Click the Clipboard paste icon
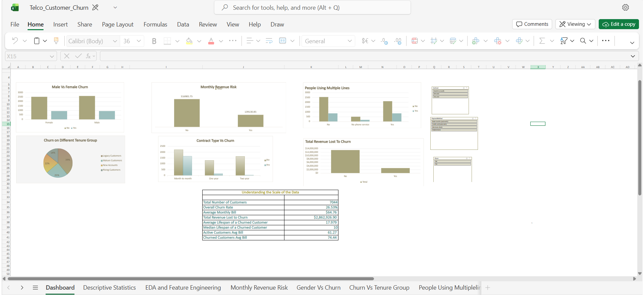This screenshot has height=295, width=644. [37, 41]
